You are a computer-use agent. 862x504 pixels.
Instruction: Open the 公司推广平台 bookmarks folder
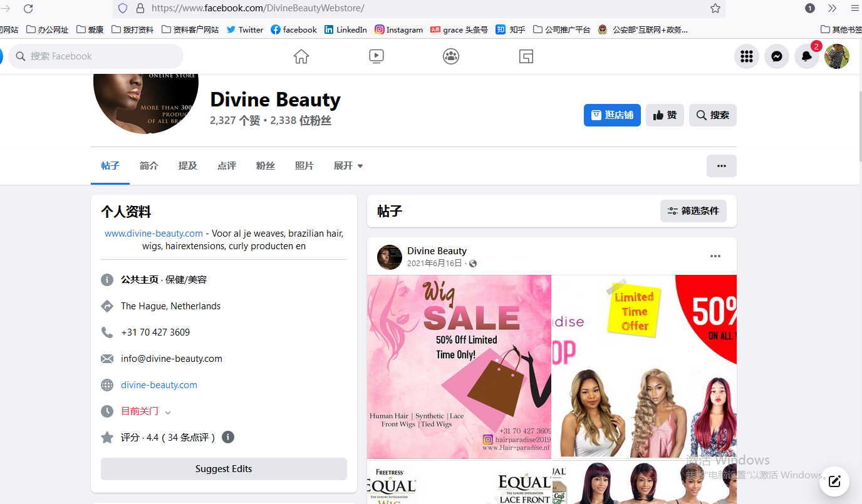[562, 29]
